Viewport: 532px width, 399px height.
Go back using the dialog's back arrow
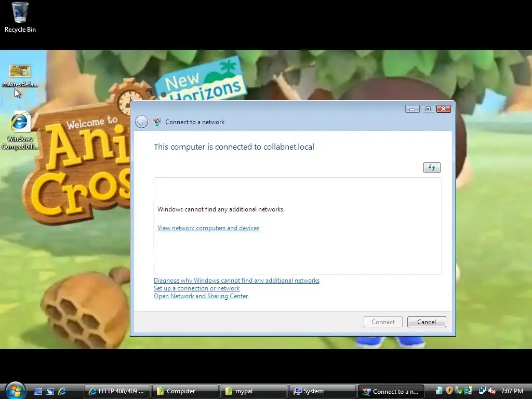pyautogui.click(x=141, y=122)
